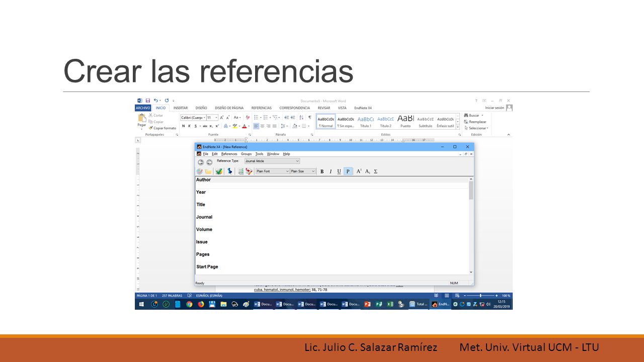Image resolution: width=644 pixels, height=362 pixels.
Task: Open the Reference Type dropdown
Action: pyautogui.click(x=272, y=161)
